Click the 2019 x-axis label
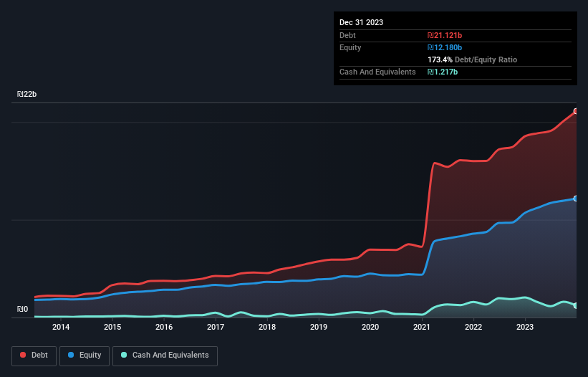 [x=319, y=327]
